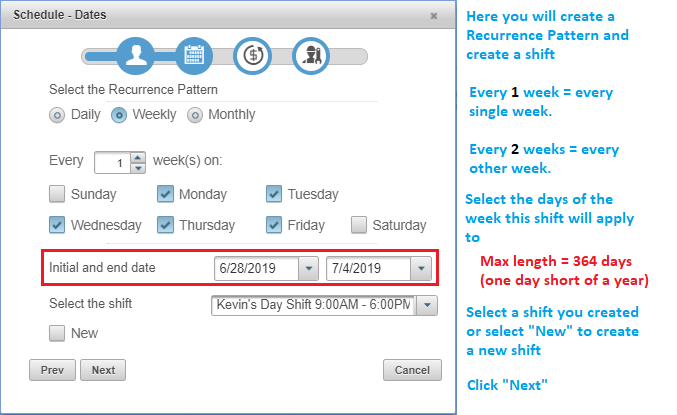The width and height of the screenshot is (677, 415).
Task: Check the Sunday checkbox
Action: 57,194
